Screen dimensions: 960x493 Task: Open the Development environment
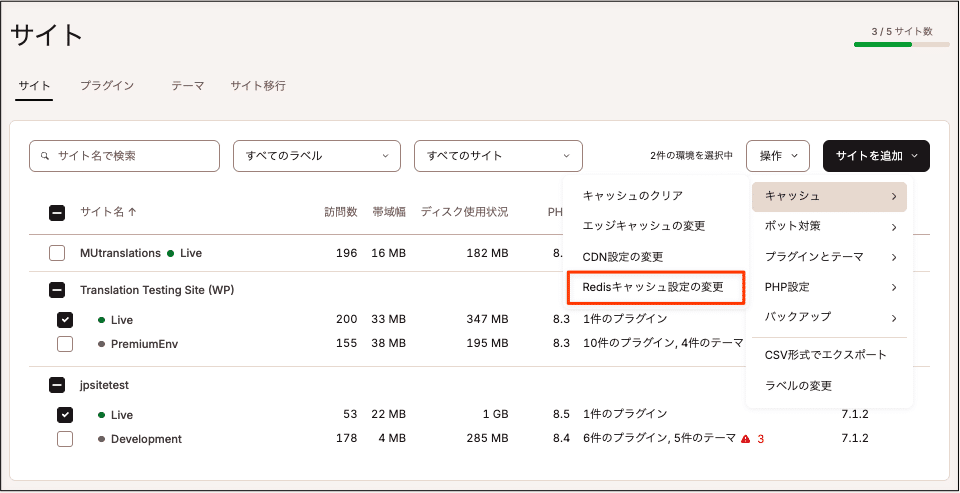[146, 439]
